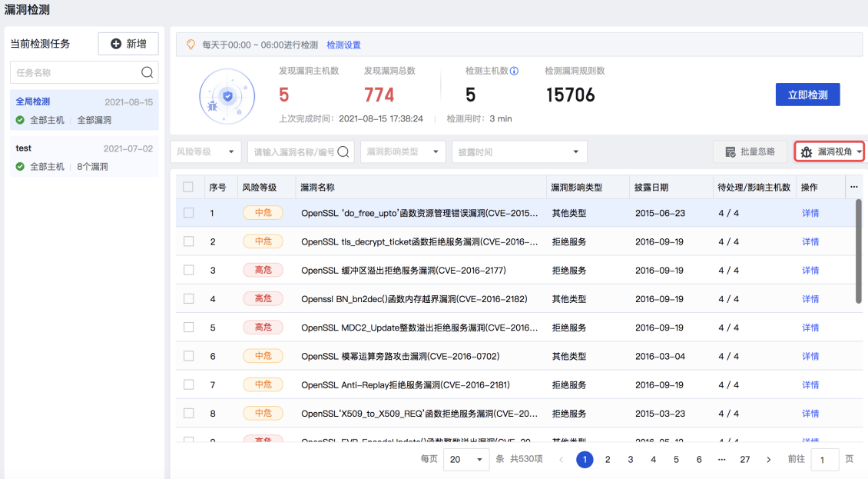The width and height of the screenshot is (868, 479).
Task: Check the box for row 3 vulnerability
Action: (188, 270)
